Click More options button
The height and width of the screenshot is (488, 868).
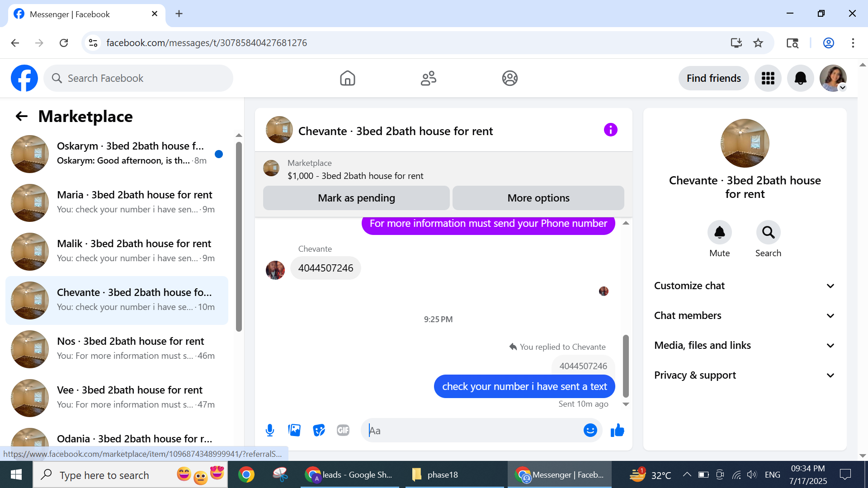(x=538, y=198)
